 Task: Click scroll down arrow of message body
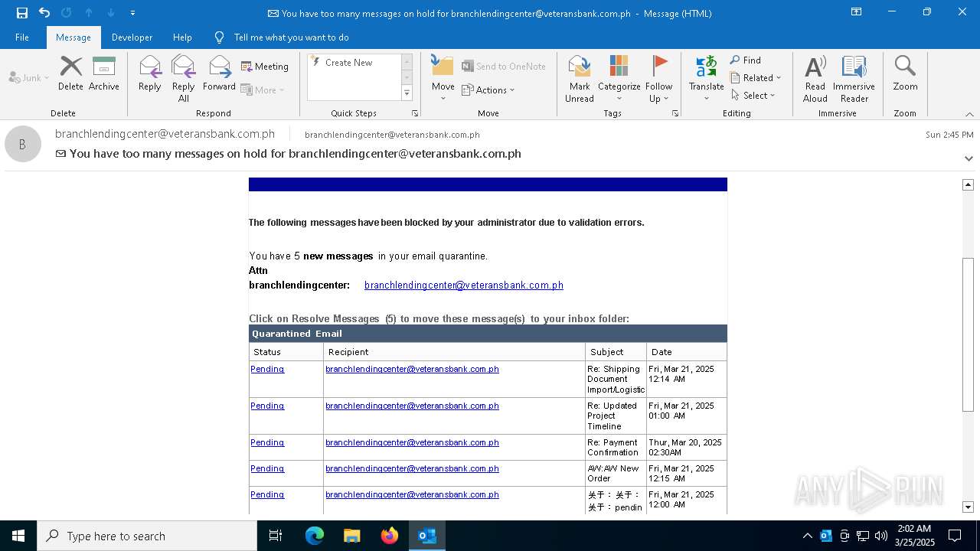click(968, 507)
